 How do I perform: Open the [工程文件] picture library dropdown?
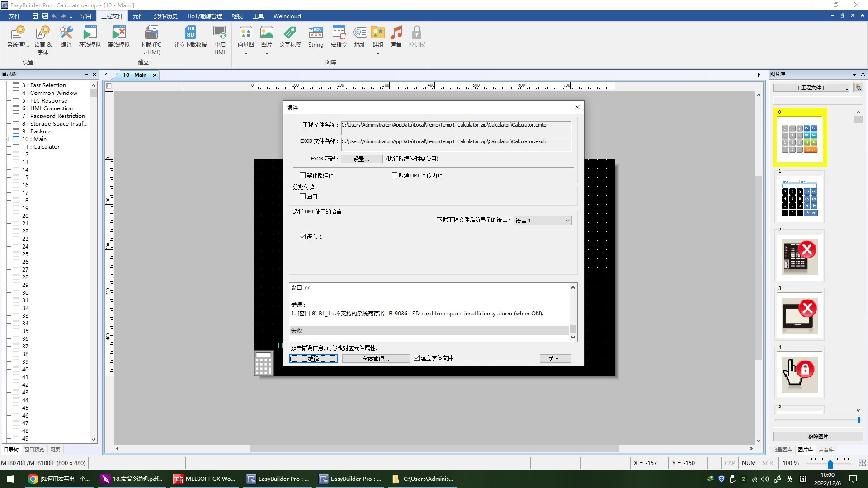pyautogui.click(x=811, y=88)
